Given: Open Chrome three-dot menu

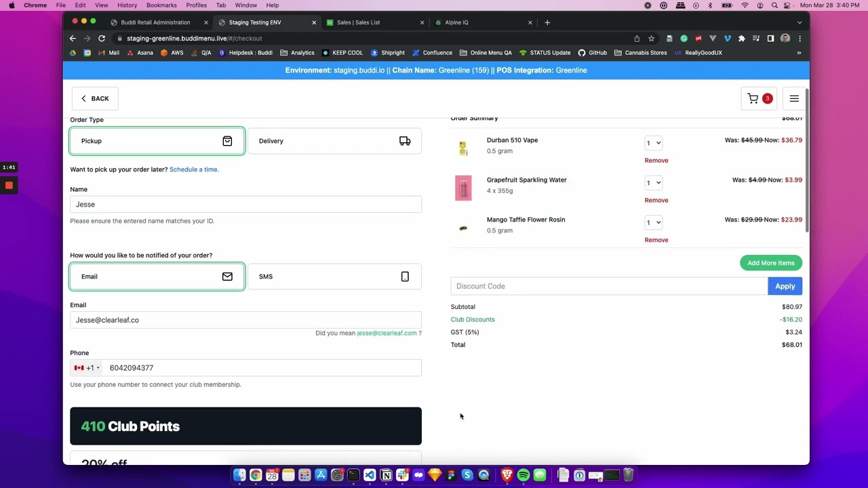Looking at the screenshot, I should tap(800, 39).
